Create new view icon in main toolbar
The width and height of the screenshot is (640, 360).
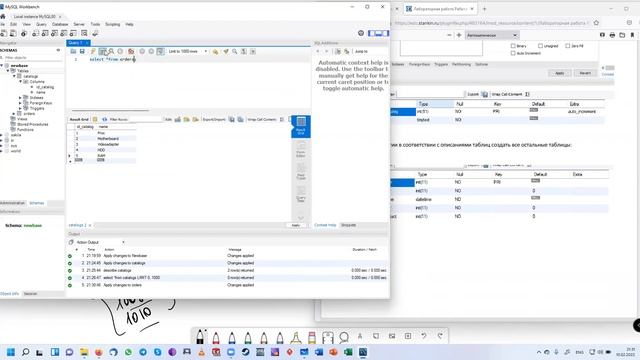point(54,33)
